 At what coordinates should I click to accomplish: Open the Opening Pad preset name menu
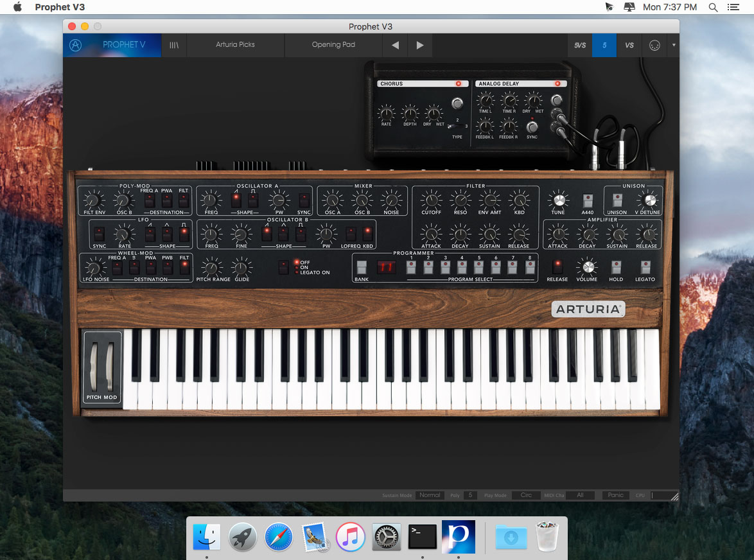click(333, 45)
